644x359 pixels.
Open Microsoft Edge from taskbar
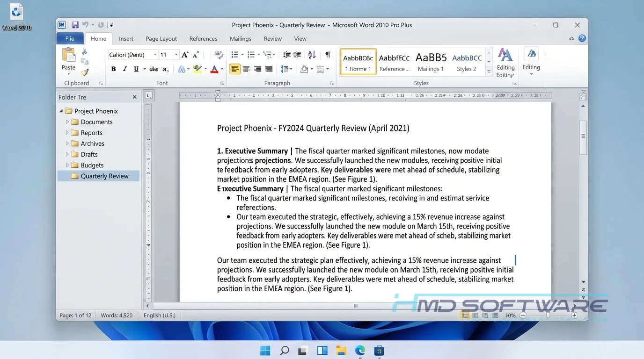pyautogui.click(x=360, y=350)
